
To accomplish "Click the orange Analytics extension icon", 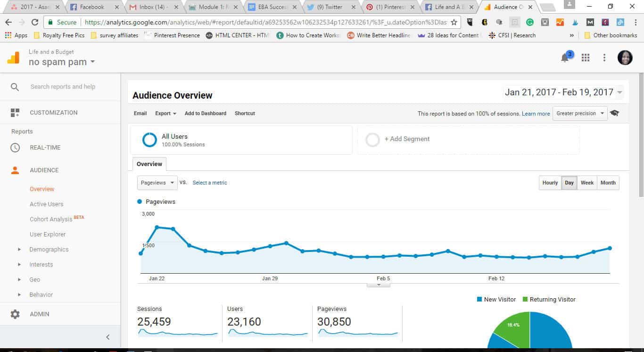I will [560, 22].
